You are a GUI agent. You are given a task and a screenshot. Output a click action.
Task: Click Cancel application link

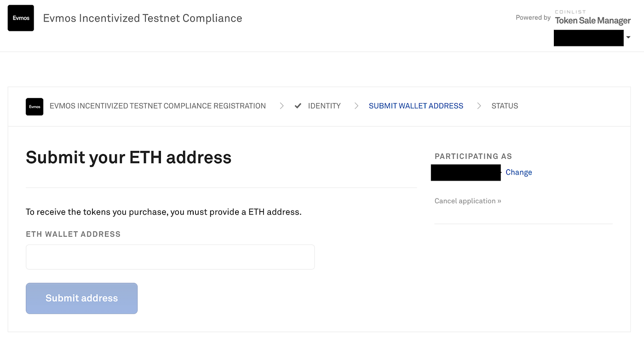click(468, 201)
